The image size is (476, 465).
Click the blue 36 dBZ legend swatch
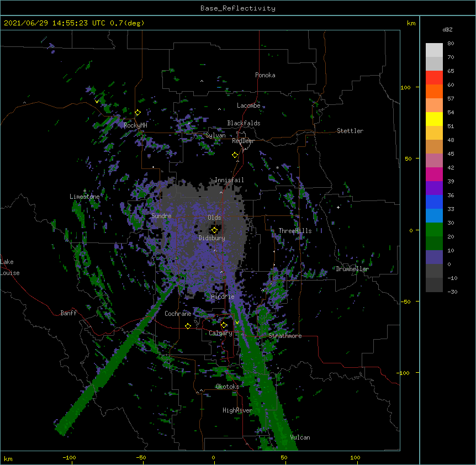434,202
